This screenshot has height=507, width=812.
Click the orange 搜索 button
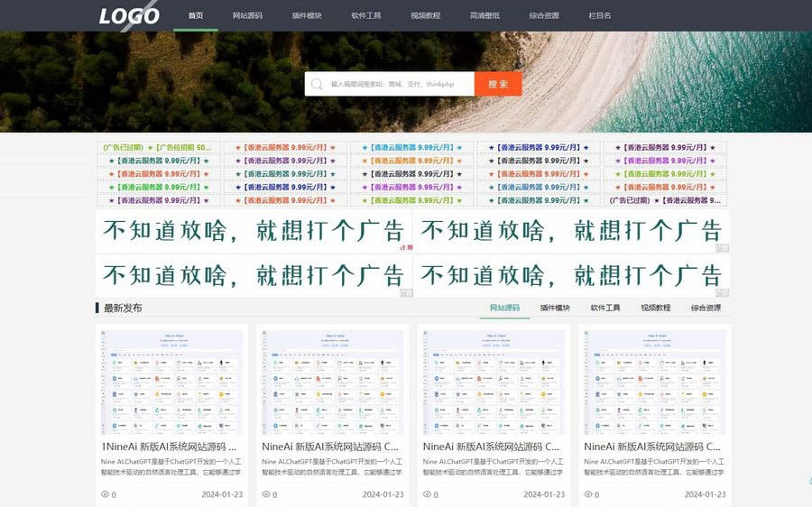pyautogui.click(x=498, y=84)
